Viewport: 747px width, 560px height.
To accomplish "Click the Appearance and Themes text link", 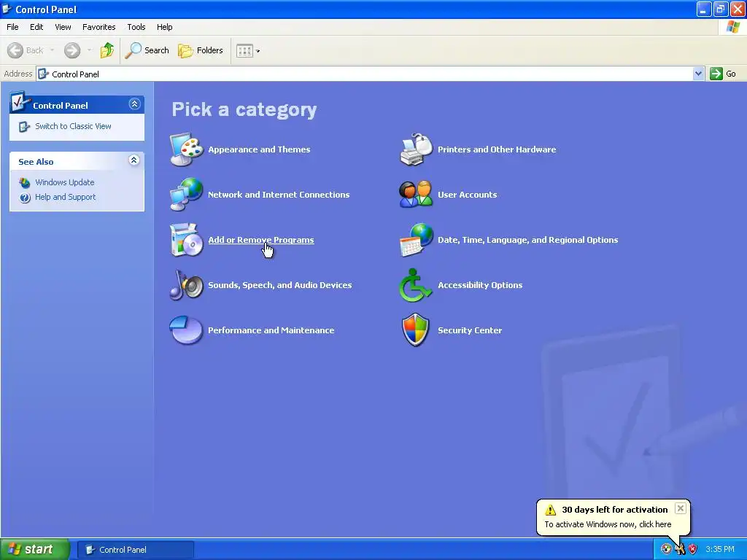I will [259, 149].
